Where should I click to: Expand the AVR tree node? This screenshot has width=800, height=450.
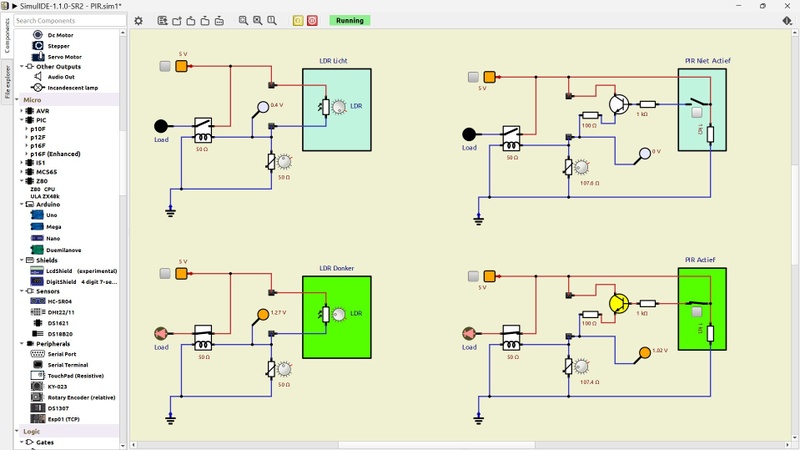click(22, 111)
